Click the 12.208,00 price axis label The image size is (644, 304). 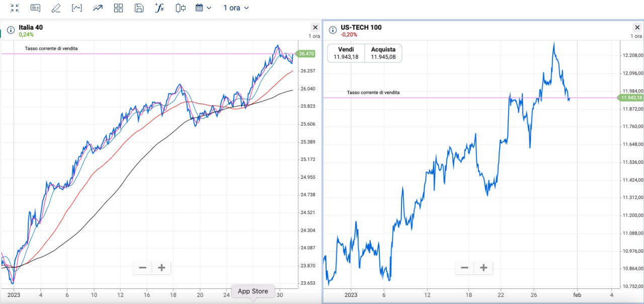click(633, 55)
